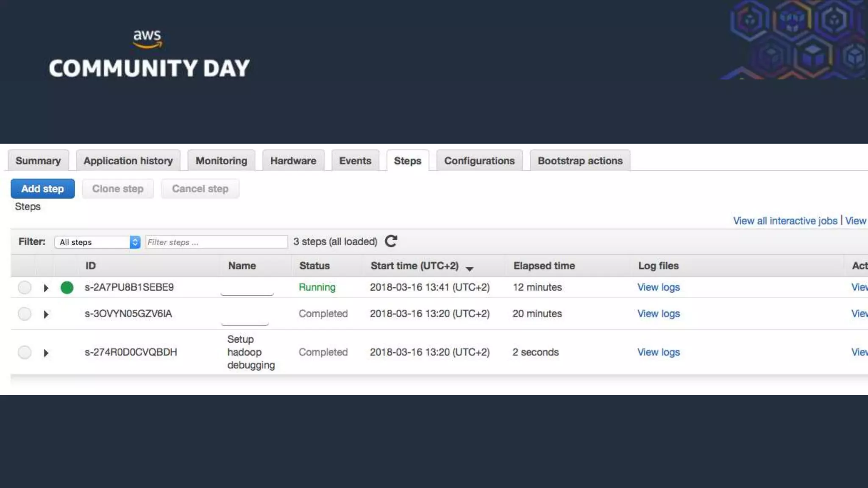Expand details of step s-2A7PU8B1SEBE9
868x488 pixels.
[46, 288]
